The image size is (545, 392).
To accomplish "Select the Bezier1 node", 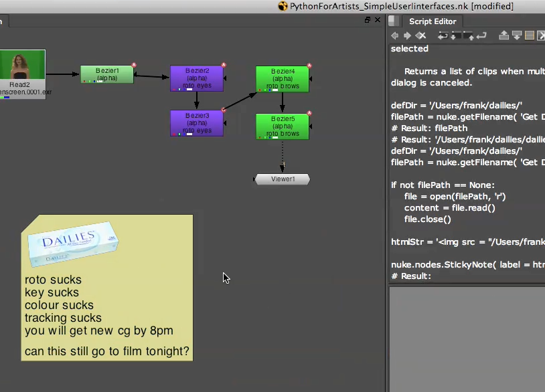I will pyautogui.click(x=106, y=75).
